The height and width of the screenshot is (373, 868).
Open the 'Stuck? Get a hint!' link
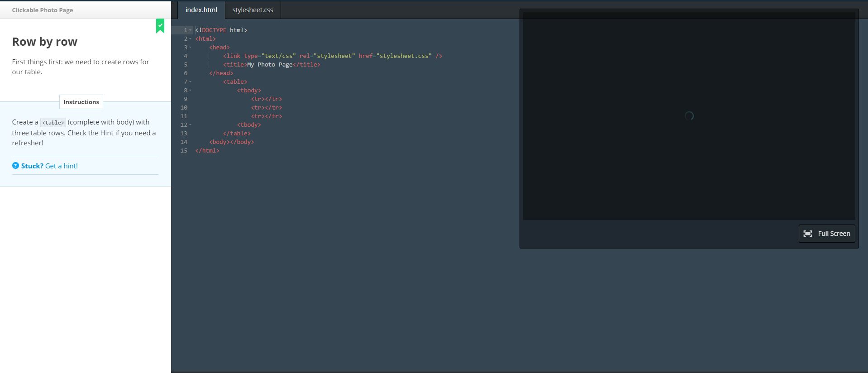click(49, 166)
